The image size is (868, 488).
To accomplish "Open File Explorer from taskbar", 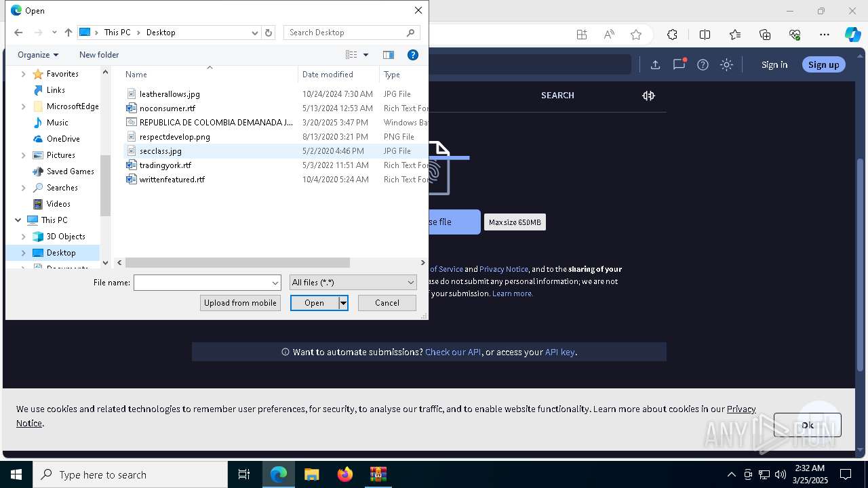I will (311, 474).
